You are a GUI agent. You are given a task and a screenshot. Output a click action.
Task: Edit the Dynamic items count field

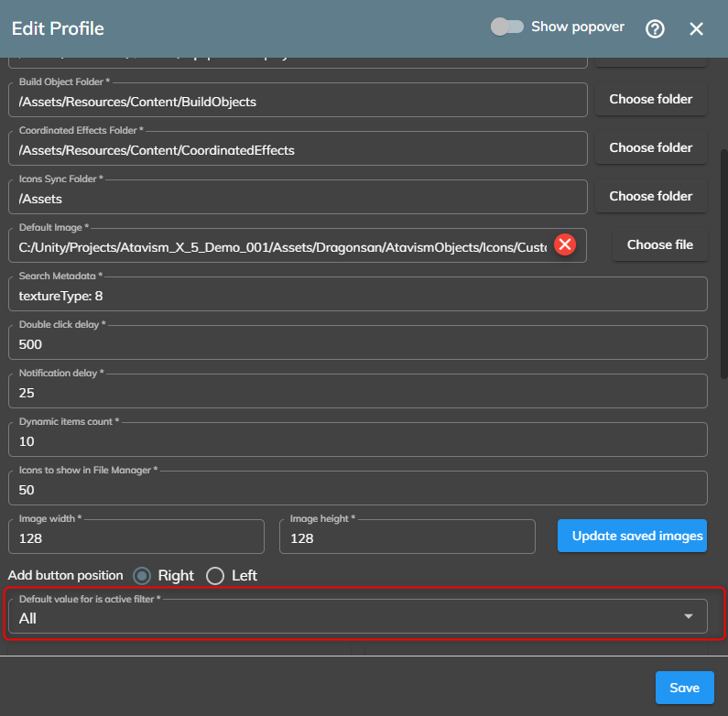(x=357, y=441)
